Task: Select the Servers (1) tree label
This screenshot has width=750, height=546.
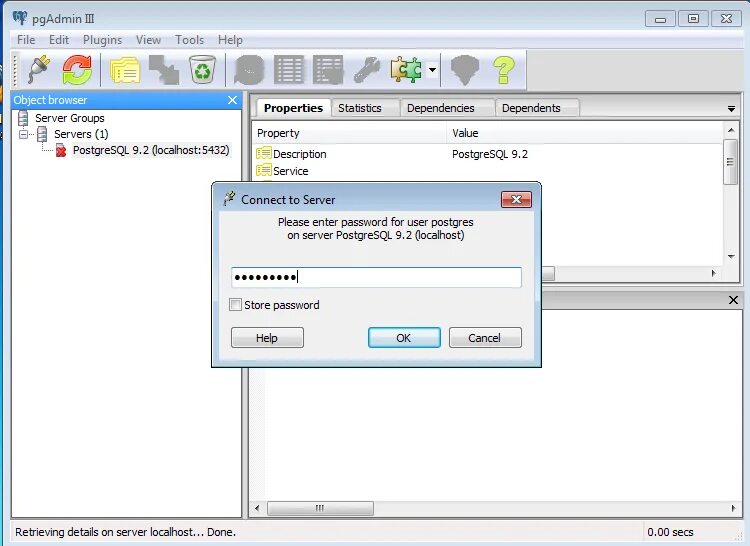Action: [x=81, y=134]
